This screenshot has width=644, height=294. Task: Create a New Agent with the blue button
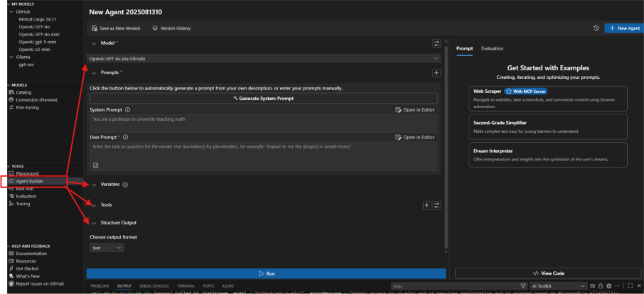coord(623,28)
